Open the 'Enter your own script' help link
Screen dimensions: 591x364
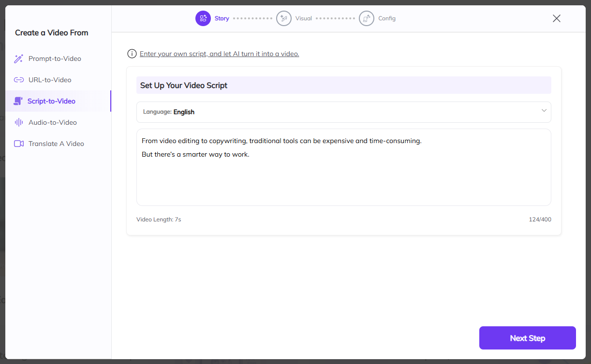click(x=220, y=54)
